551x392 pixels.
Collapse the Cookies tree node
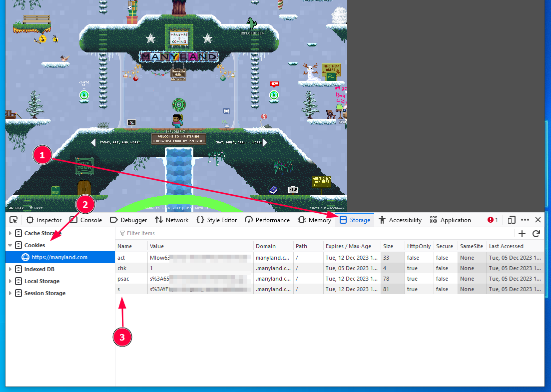click(x=10, y=245)
